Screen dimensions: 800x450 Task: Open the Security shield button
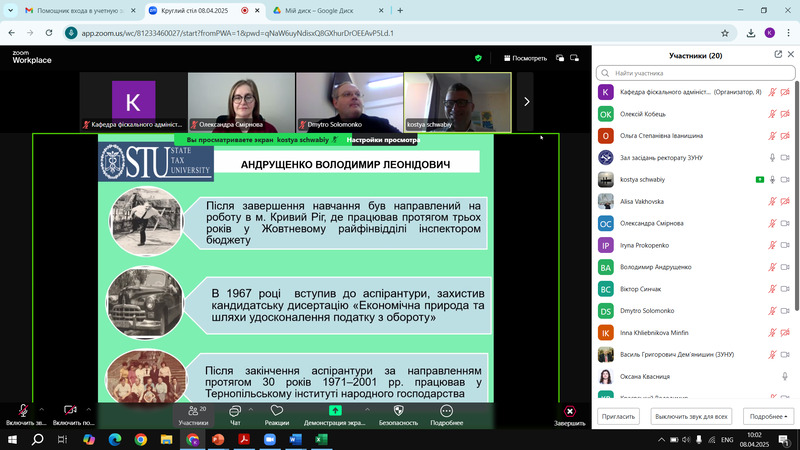[x=398, y=415]
